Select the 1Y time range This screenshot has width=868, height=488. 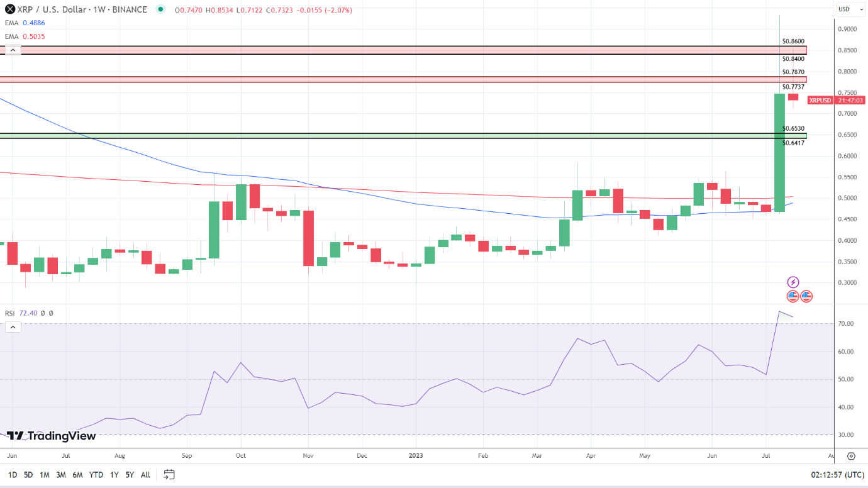point(114,475)
